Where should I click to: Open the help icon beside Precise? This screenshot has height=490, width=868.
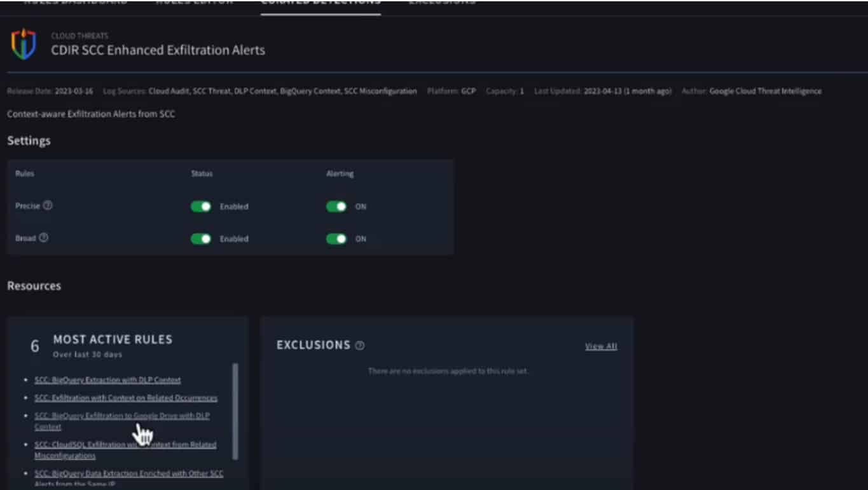tap(48, 206)
